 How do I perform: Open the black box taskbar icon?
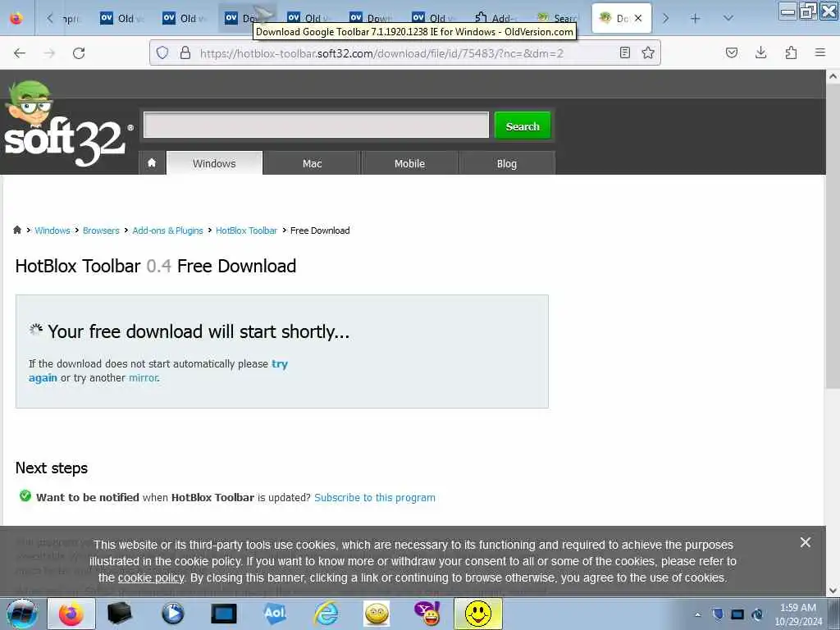coord(120,614)
